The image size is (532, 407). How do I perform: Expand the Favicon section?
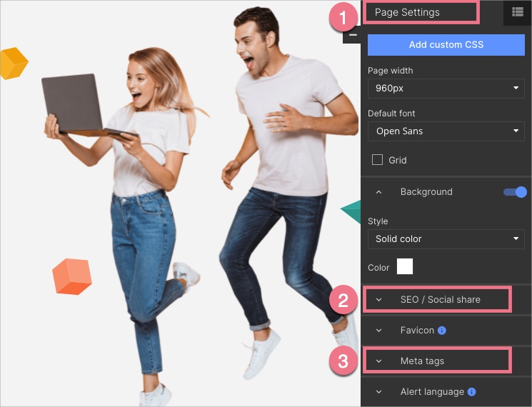pos(379,331)
